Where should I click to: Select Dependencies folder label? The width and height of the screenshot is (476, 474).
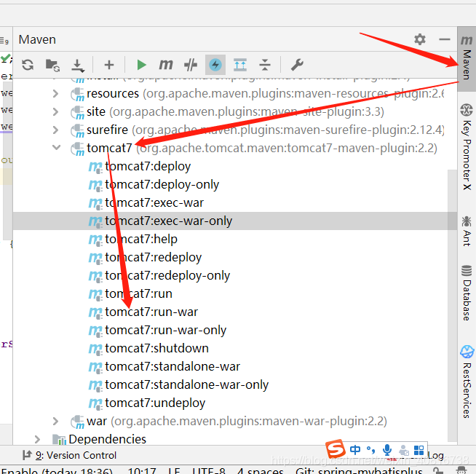click(x=107, y=439)
